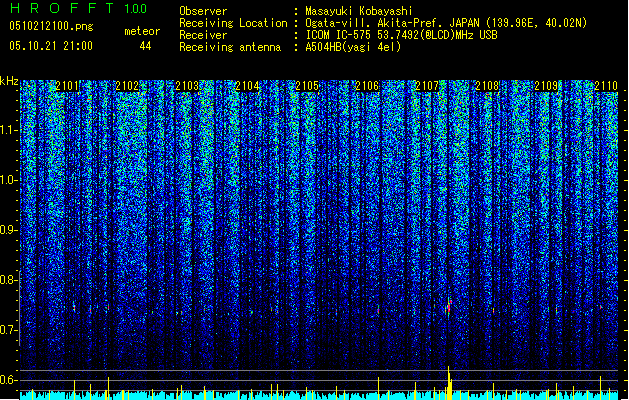Select the filename 0510212100.png
Screen dimensions: 629x400
(51, 26)
